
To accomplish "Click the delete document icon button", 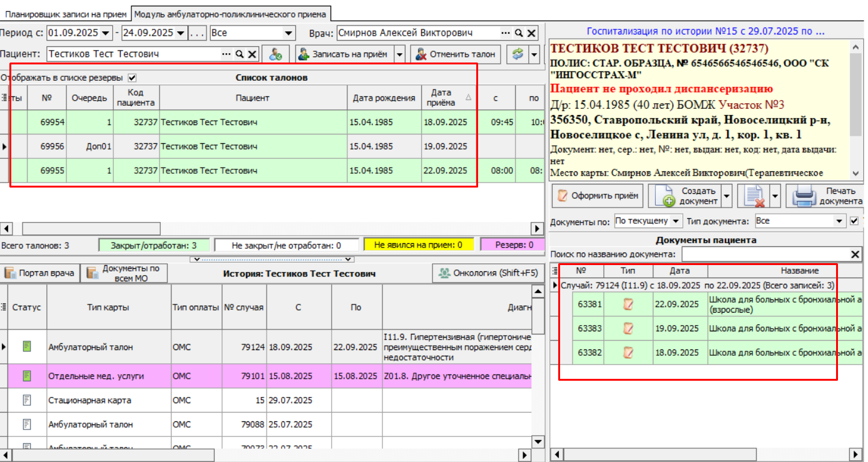I will 753,196.
